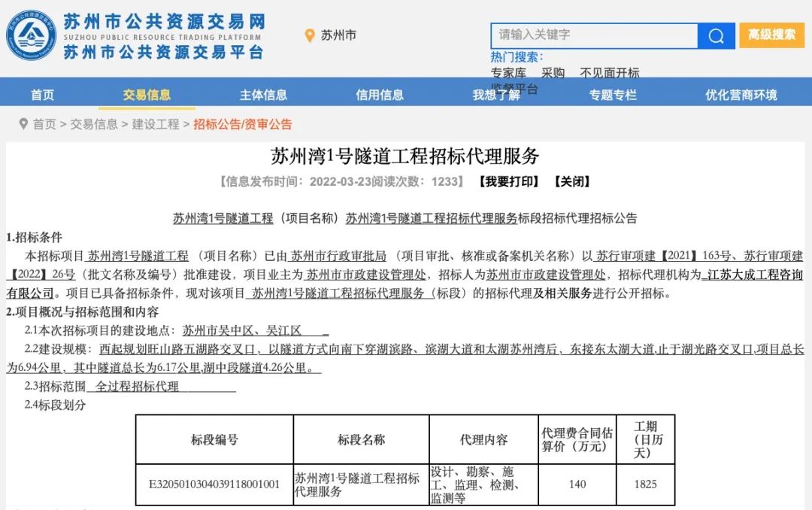The width and height of the screenshot is (812, 510).
Task: Click the 代理费合同估算价（万元） column header
Action: coord(577,439)
